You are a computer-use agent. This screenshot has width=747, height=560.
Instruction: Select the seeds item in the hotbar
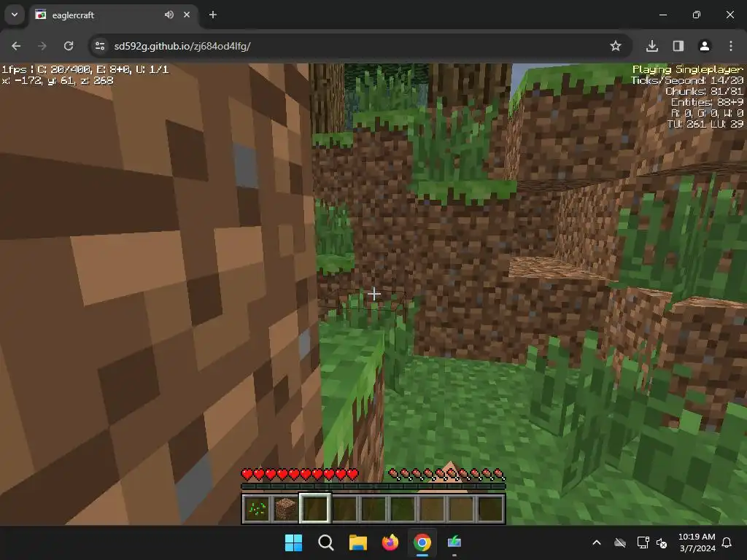point(258,508)
